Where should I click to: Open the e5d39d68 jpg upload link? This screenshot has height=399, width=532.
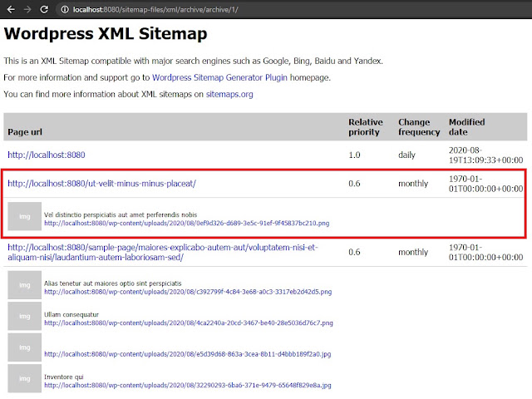point(188,354)
